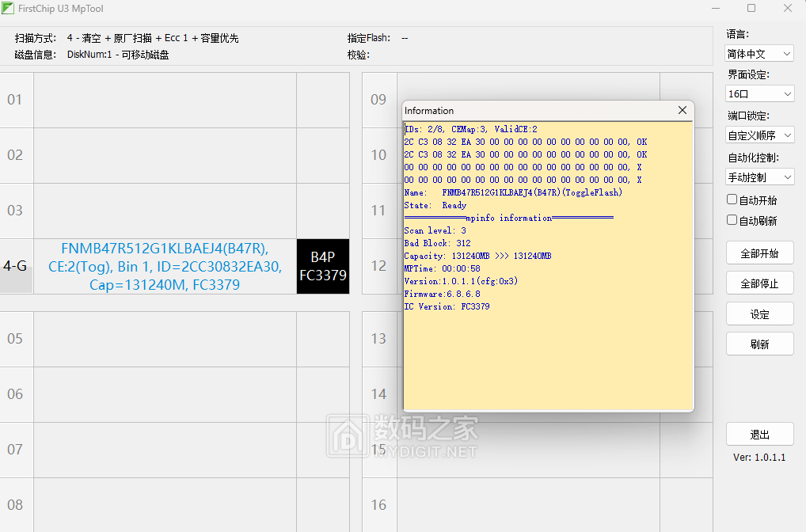Enable the 自动刷新 checkbox
This screenshot has width=806, height=532.
pyautogui.click(x=732, y=220)
